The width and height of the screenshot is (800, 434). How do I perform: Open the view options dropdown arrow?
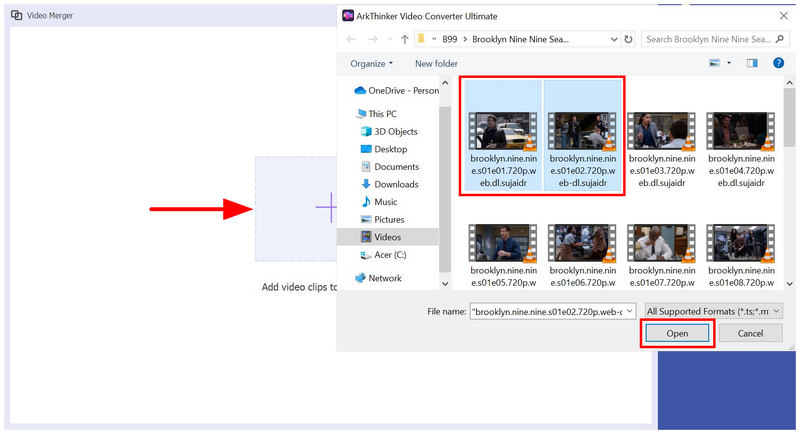(x=729, y=63)
